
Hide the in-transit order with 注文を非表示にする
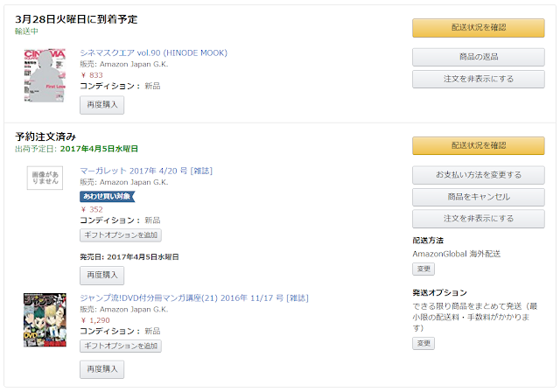coord(478,80)
